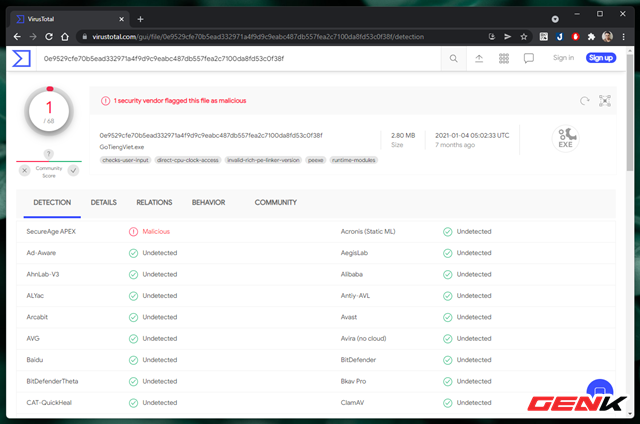The height and width of the screenshot is (424, 640).
Task: Click the invalid-rich-pe-linker-version tag
Action: coord(263,160)
